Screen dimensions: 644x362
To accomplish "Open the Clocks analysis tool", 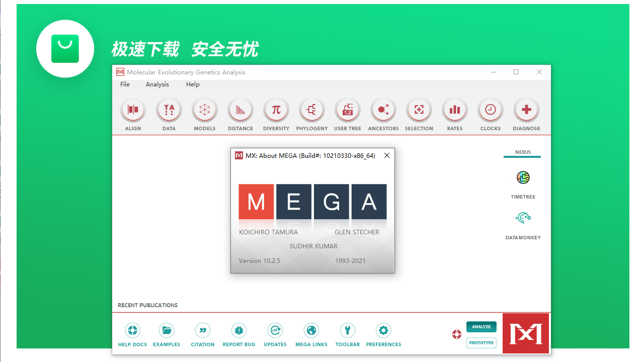I will pyautogui.click(x=490, y=110).
